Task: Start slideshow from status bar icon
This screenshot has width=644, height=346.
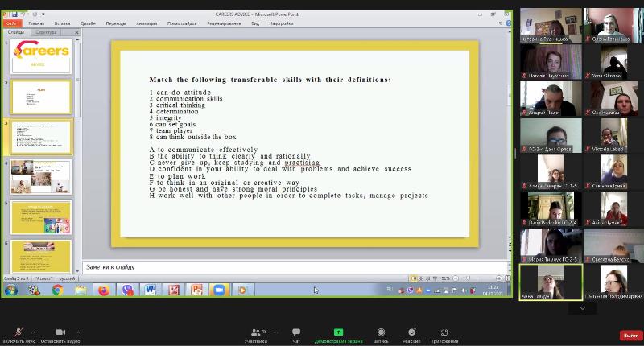Action: click(x=435, y=278)
